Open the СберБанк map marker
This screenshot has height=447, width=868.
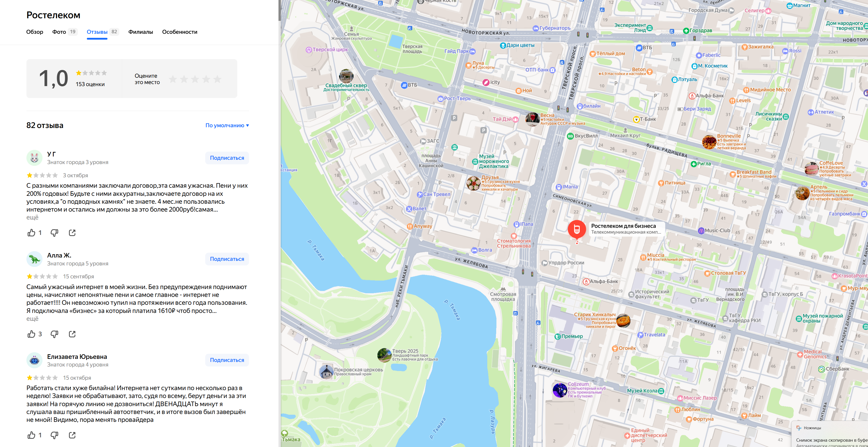(821, 369)
